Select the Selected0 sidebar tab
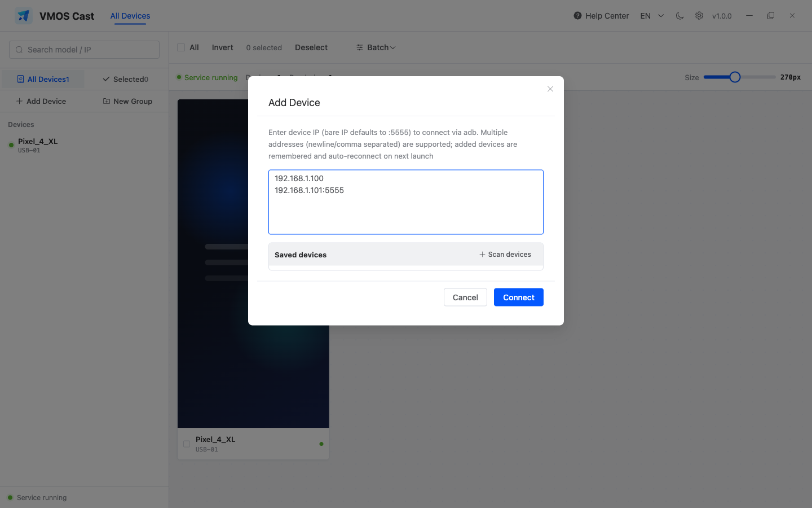The height and width of the screenshot is (508, 812). click(x=126, y=79)
